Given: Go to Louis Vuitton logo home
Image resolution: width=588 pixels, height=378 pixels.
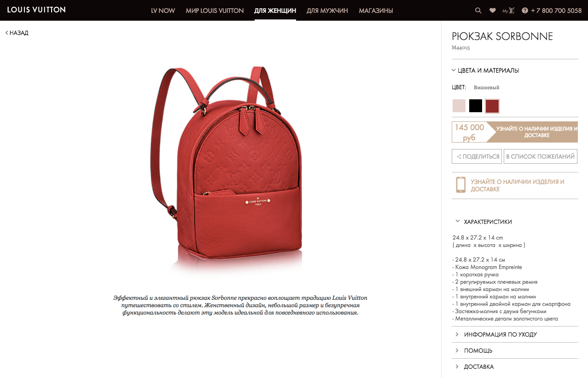Looking at the screenshot, I should [36, 10].
